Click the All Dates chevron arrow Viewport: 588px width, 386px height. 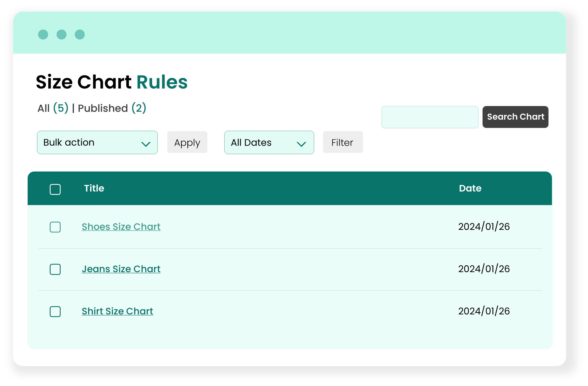[x=301, y=144]
